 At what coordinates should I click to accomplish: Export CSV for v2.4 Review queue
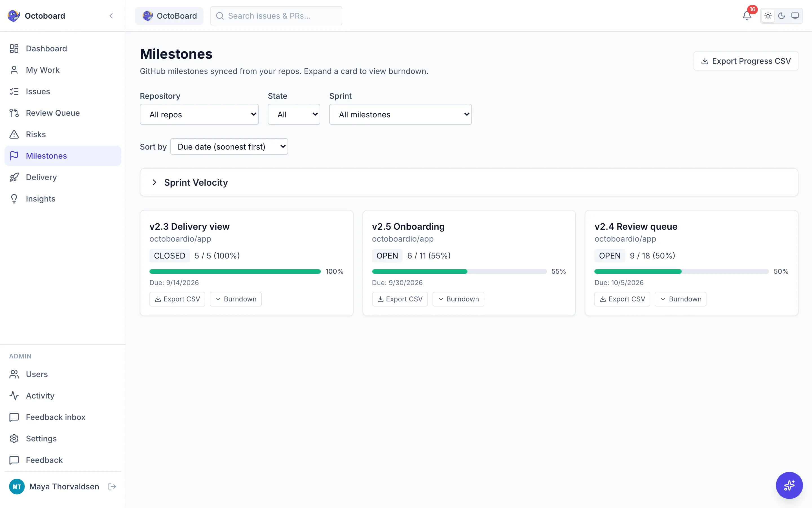point(622,299)
